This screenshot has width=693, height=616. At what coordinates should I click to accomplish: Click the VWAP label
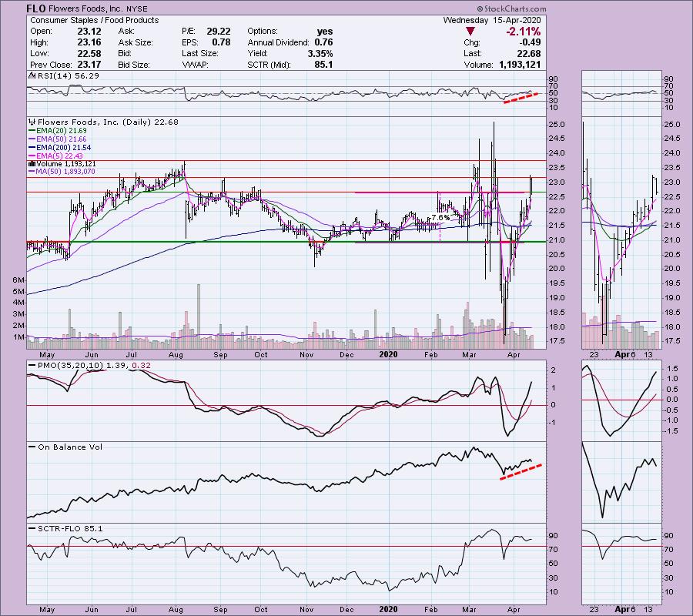[x=195, y=65]
